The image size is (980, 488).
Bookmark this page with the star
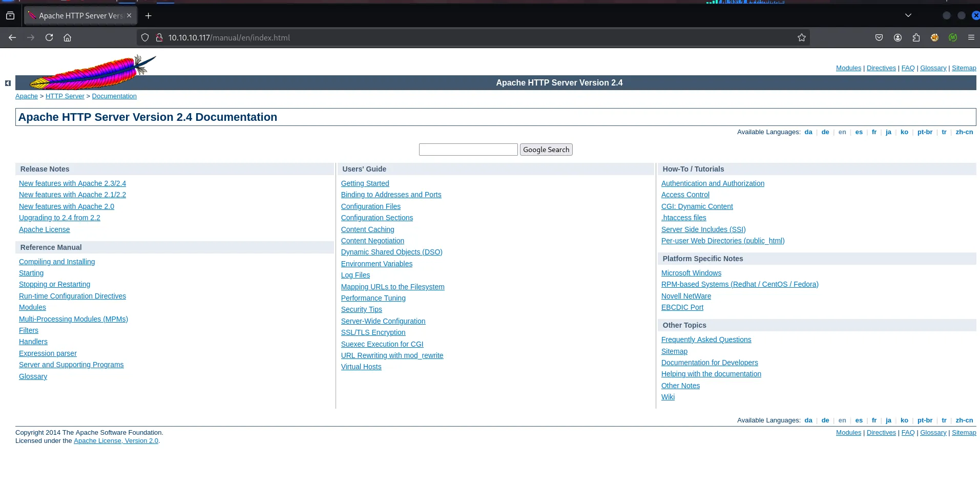click(802, 37)
